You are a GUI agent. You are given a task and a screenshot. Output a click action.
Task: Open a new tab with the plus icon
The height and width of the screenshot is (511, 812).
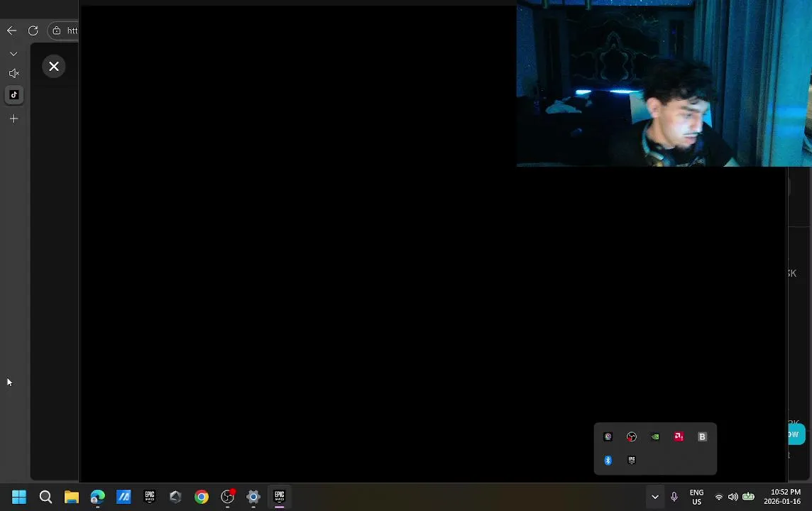click(14, 119)
